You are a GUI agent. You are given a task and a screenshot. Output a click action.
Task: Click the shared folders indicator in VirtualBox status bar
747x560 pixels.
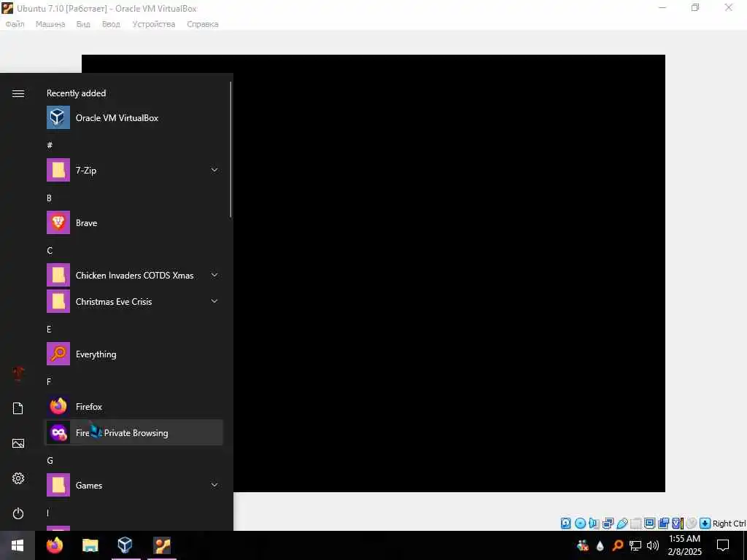[x=635, y=524]
